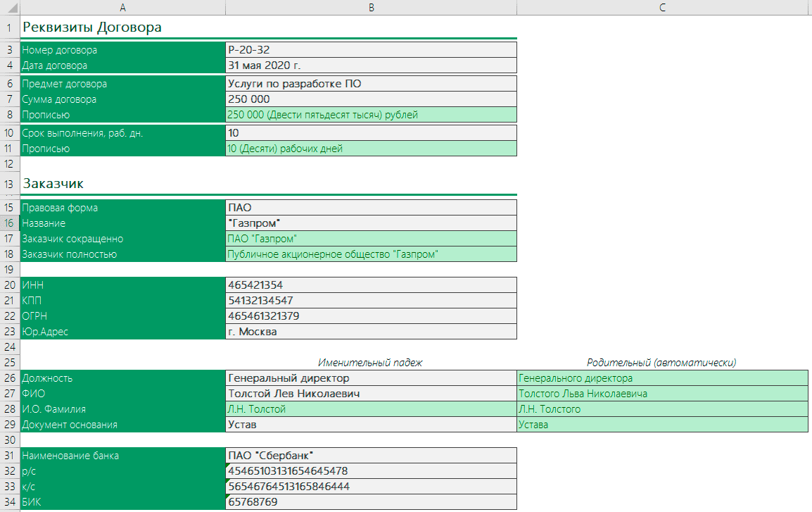812x512 pixels.
Task: Click the "Генерального директора" genitive cell
Action: tap(663, 378)
